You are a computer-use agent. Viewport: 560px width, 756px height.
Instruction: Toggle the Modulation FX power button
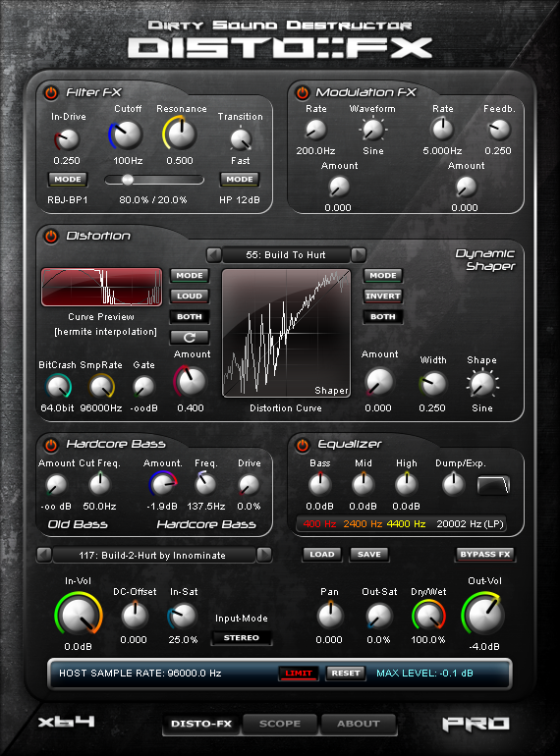303,92
